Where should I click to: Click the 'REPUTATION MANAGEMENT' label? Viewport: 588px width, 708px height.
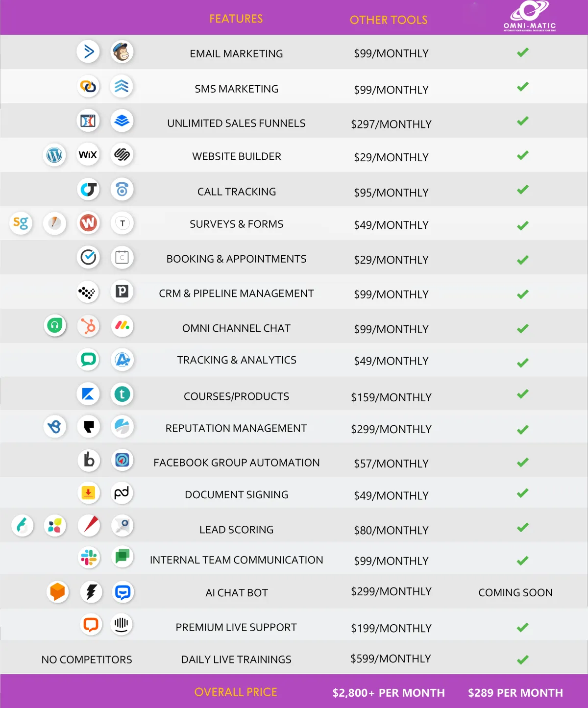(236, 428)
